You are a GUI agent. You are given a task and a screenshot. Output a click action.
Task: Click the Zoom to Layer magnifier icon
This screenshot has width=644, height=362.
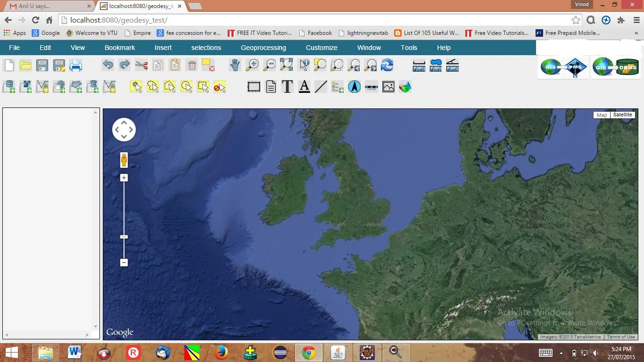point(337,65)
